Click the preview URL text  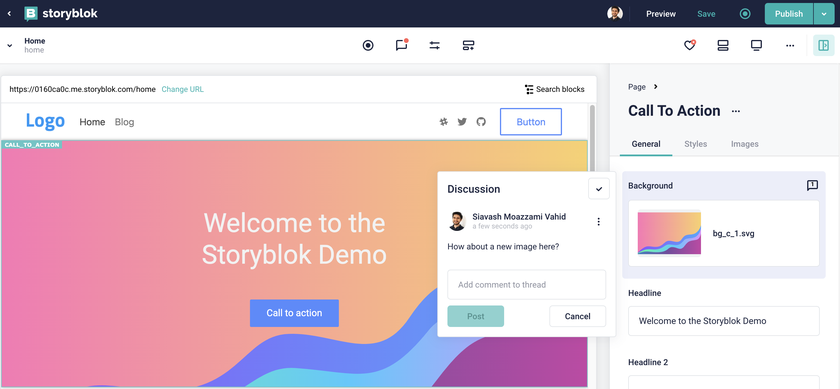82,89
